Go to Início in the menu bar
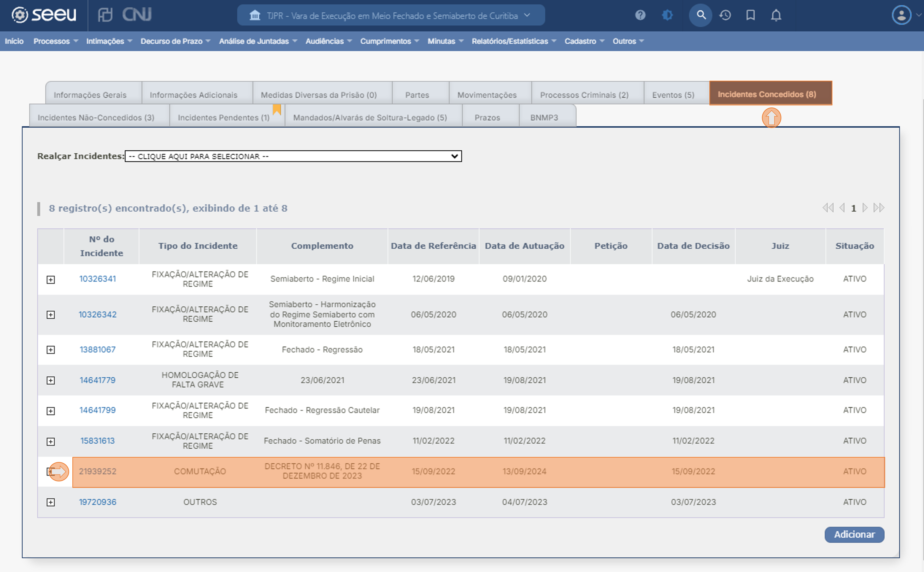The image size is (924, 572). 14,41
